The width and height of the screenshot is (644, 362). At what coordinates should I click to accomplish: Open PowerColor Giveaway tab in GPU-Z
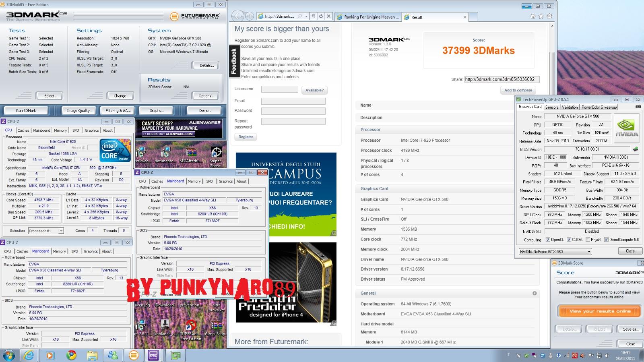tap(599, 107)
